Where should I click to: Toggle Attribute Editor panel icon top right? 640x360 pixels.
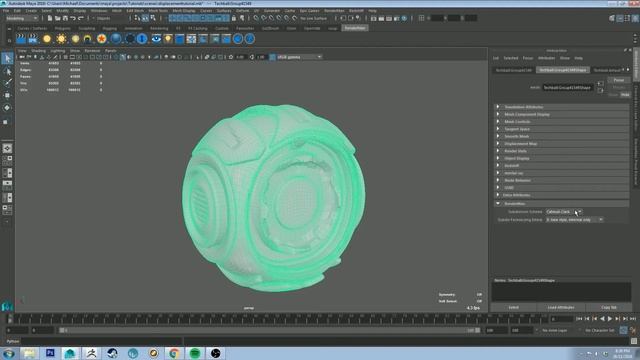[620, 18]
